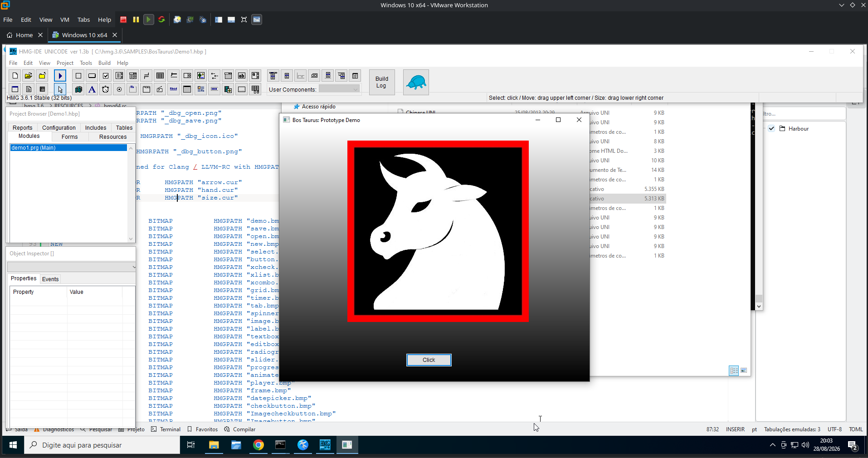868x458 pixels.
Task: Click the blue bug debugger icon
Action: tap(416, 83)
